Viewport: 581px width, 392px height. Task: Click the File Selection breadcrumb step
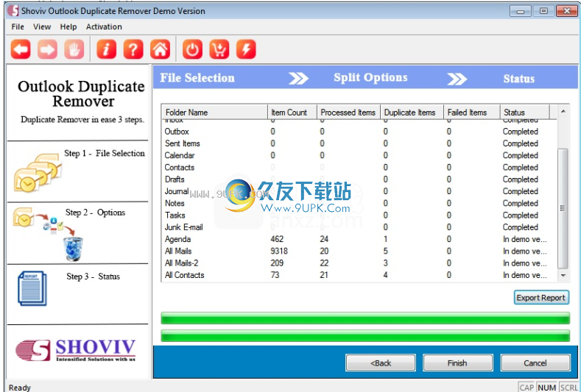pyautogui.click(x=197, y=78)
